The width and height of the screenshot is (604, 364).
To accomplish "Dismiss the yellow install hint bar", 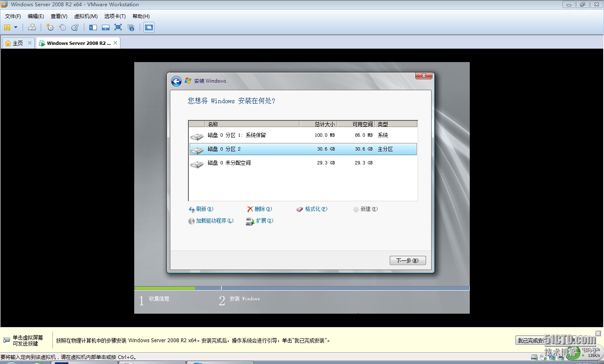I will 598,333.
